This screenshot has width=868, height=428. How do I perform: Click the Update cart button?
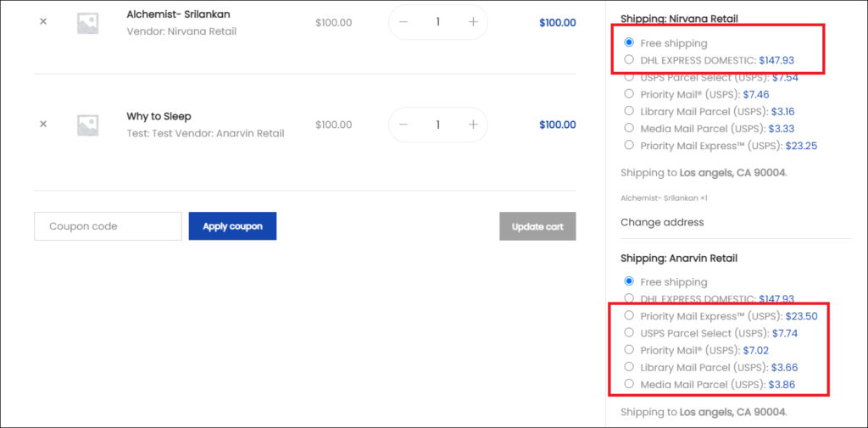point(537,226)
